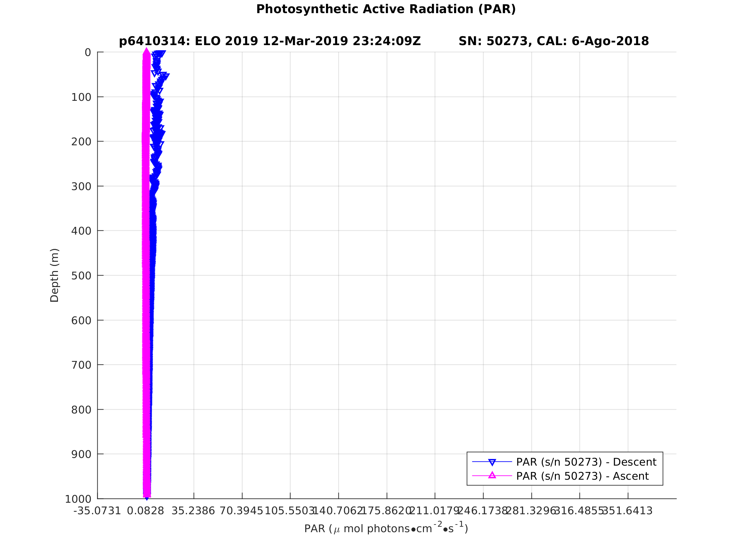Click the x-axis tick label '351.6413'
The image size is (747, 560).
pos(628,511)
